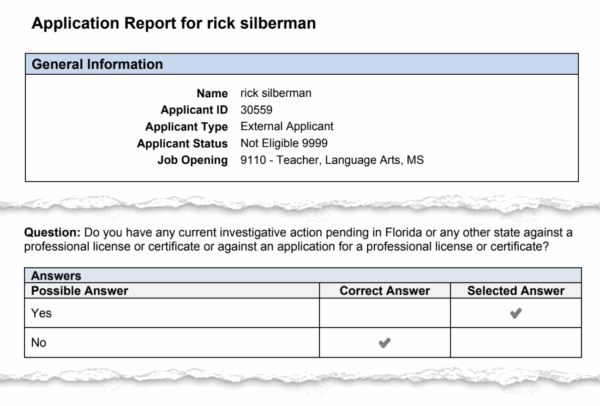This screenshot has width=600, height=406.
Task: Select the Possible Answer column header
Action: 80,291
